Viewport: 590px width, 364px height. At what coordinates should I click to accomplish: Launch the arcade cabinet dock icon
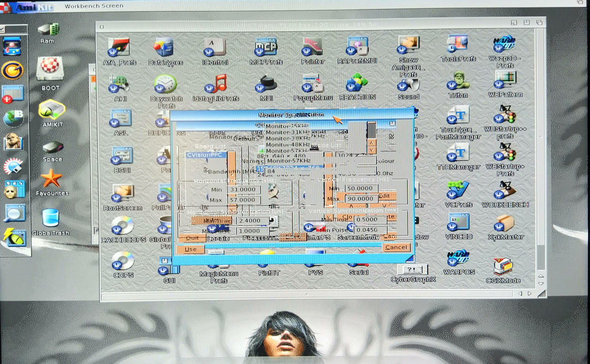click(x=12, y=47)
